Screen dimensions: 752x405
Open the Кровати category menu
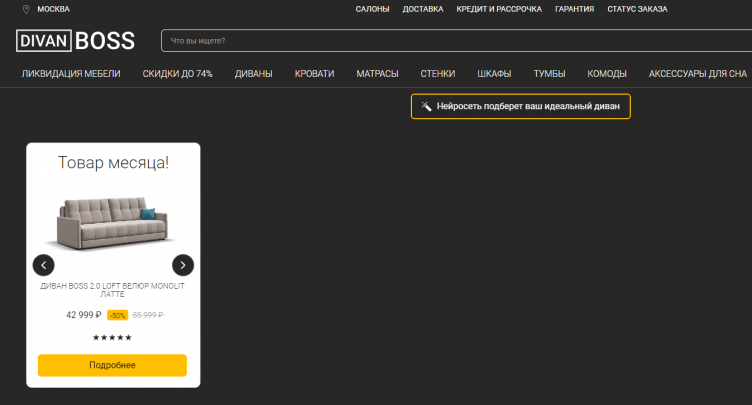click(x=314, y=74)
